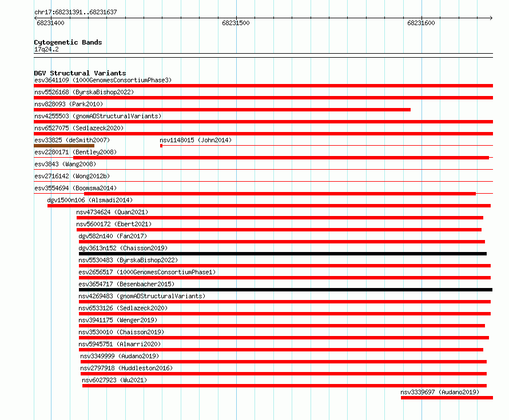
Task: Click the 17q24.2 cytogenetic band label
Action: (46, 49)
